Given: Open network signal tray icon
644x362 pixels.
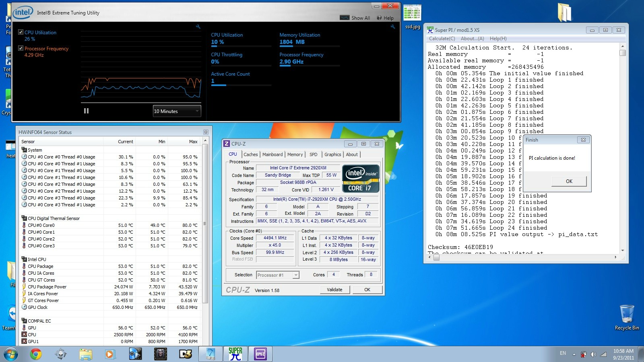Looking at the screenshot, I should click(x=603, y=354).
